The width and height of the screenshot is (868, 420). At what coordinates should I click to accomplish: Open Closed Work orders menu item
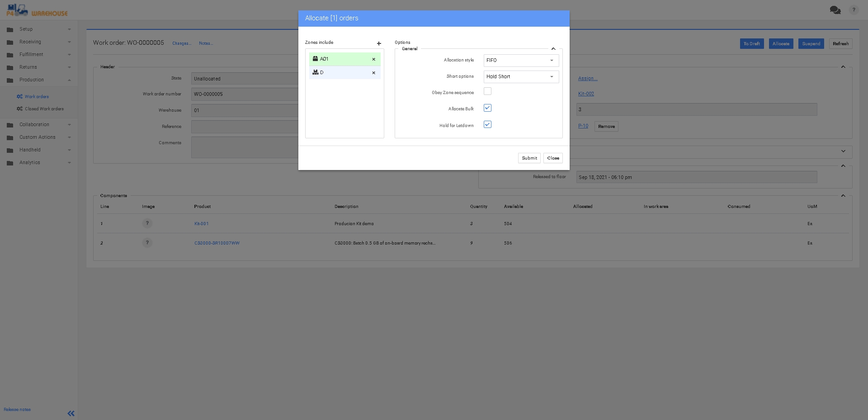tap(44, 109)
